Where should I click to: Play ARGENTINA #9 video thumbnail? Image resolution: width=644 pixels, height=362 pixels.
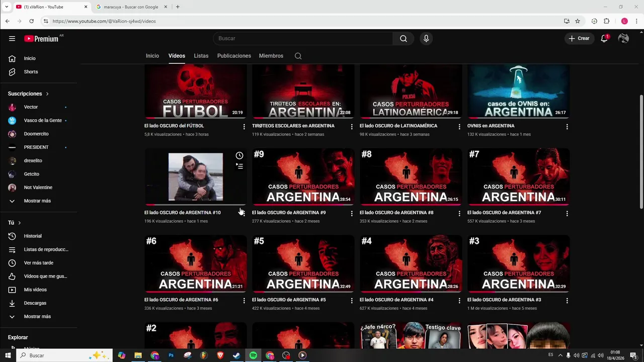tap(303, 176)
